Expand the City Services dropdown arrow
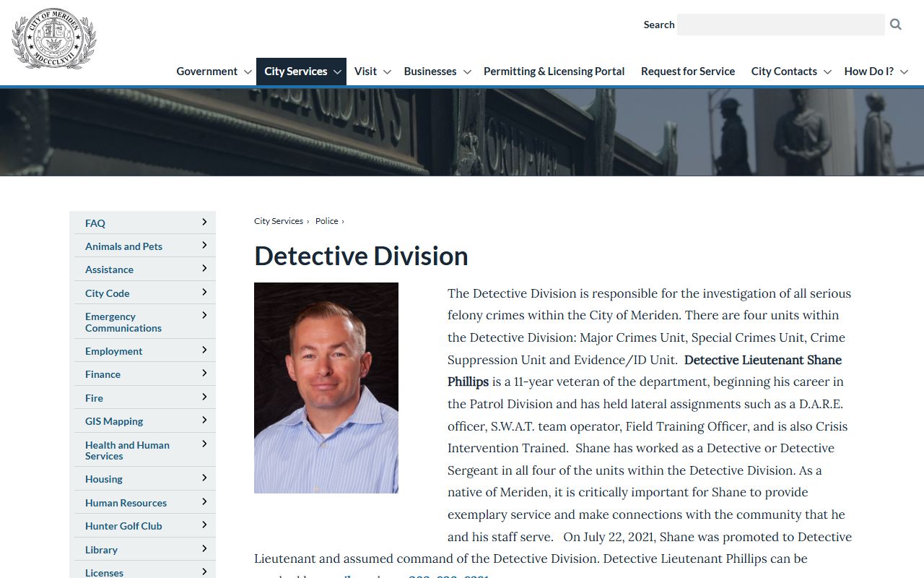Viewport: 924px width, 578px height. pos(337,72)
